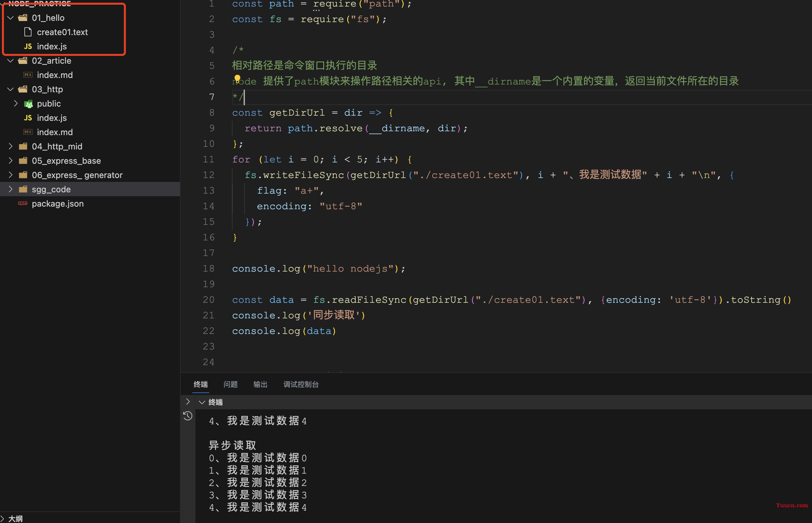Expand the 04_http_mid folder chevron
The width and height of the screenshot is (812, 523).
10,147
